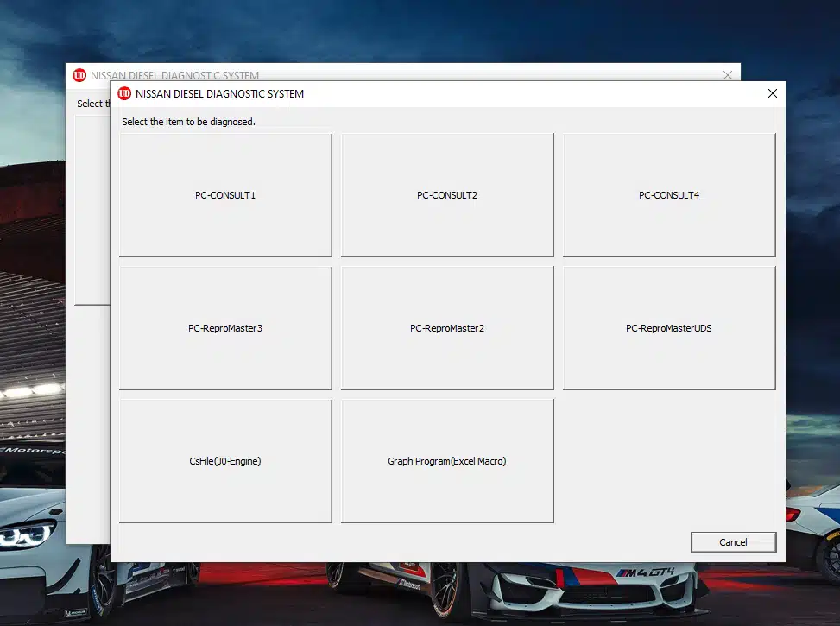Click the front dialog's title bar text
840x626 pixels.
(x=220, y=93)
